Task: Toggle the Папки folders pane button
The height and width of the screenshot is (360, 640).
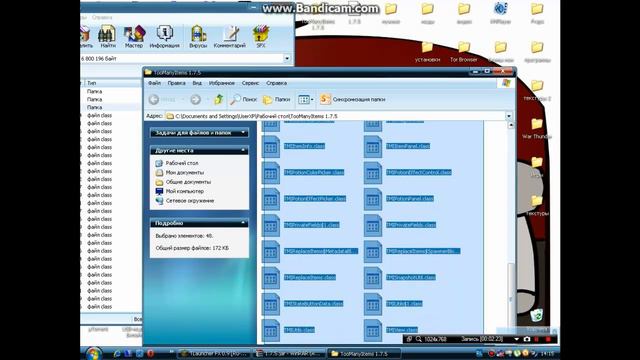Action: tap(276, 99)
